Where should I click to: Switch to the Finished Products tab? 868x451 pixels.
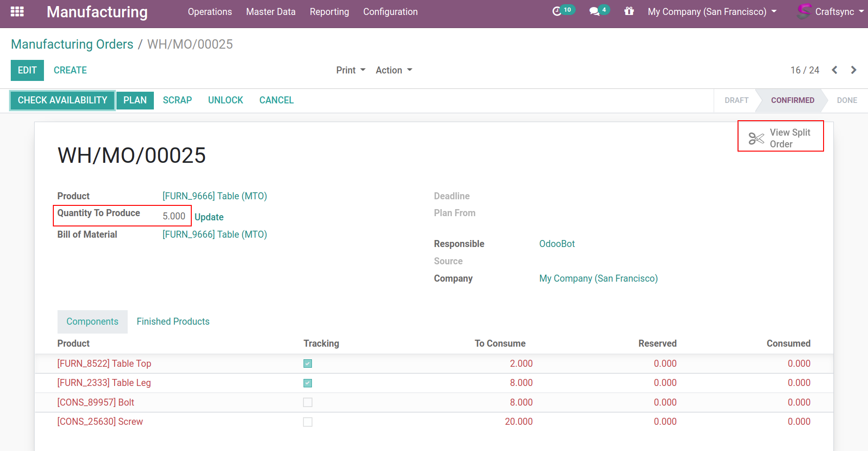click(173, 321)
